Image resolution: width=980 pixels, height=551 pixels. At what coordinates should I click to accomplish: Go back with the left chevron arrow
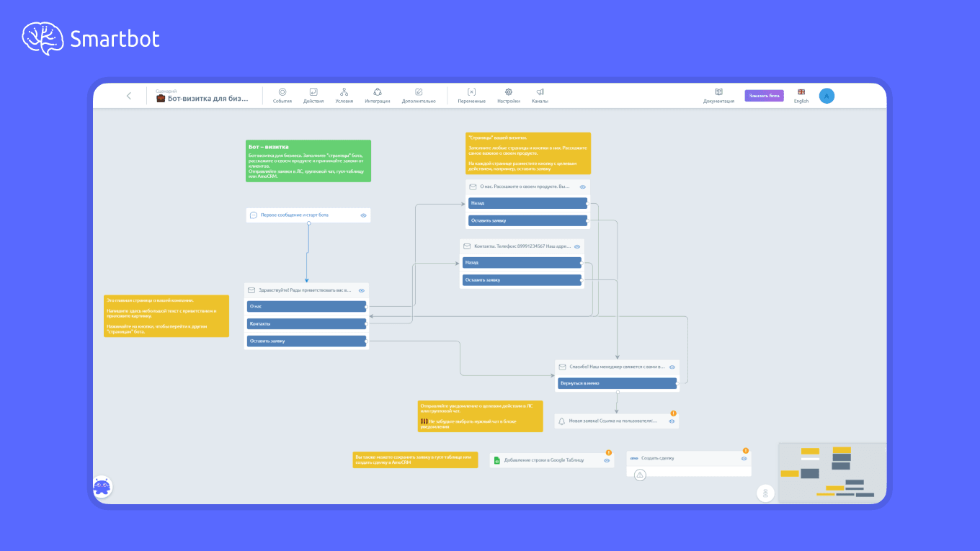tap(129, 96)
